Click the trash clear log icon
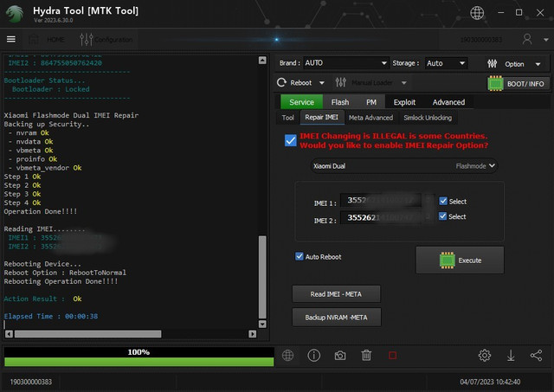Screen dimensions: 554x392 click(366, 356)
